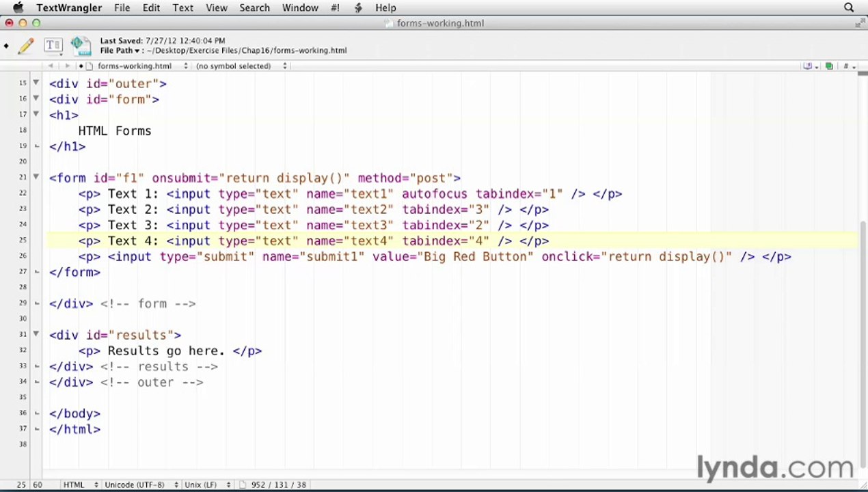868x492 pixels.
Task: Open the Search menu
Action: click(254, 8)
